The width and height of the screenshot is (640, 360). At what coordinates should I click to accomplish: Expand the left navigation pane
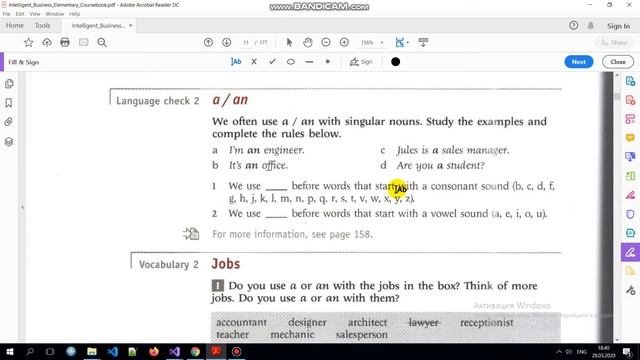pos(22,207)
